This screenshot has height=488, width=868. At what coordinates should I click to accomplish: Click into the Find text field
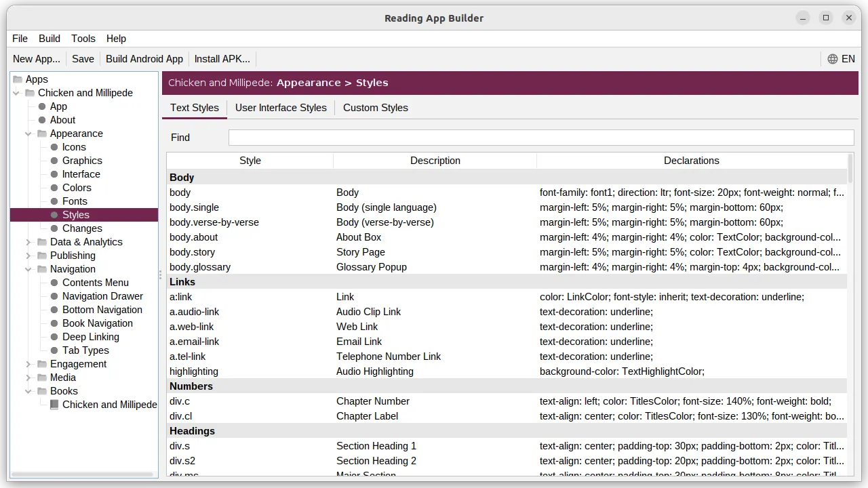coord(541,138)
